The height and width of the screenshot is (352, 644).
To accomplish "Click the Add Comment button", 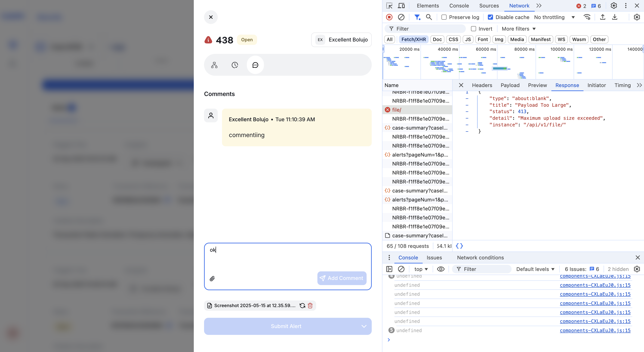I will [x=342, y=278].
